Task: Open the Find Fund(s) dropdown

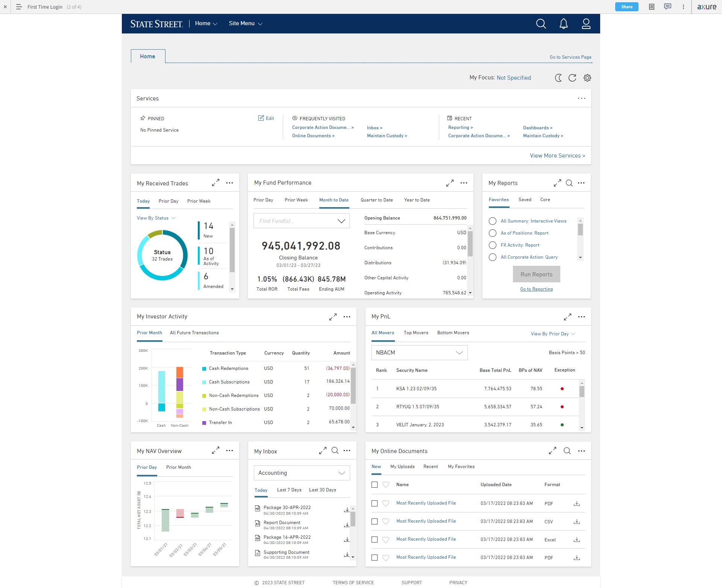Action: [341, 221]
